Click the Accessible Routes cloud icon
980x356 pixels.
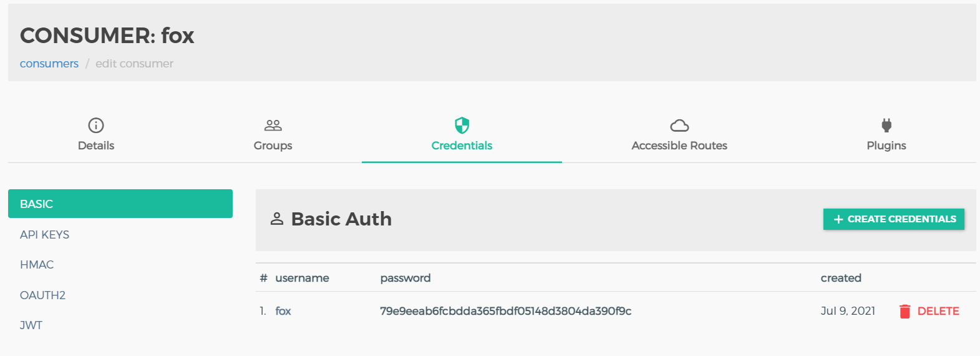pos(679,126)
